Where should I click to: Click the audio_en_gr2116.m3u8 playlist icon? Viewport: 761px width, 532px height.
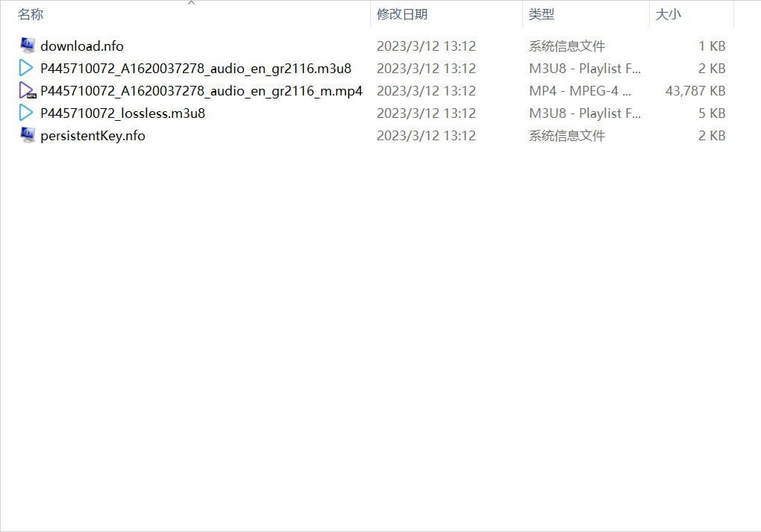click(26, 68)
